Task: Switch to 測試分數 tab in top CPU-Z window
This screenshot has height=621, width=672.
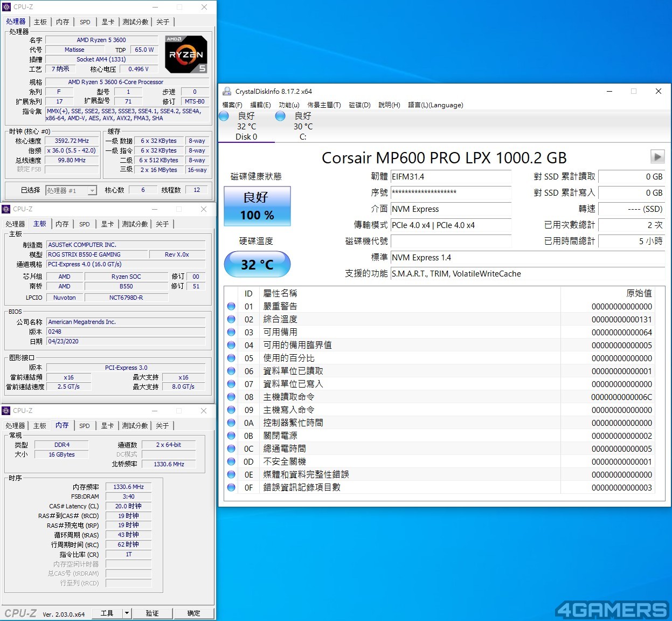Action: [x=135, y=22]
